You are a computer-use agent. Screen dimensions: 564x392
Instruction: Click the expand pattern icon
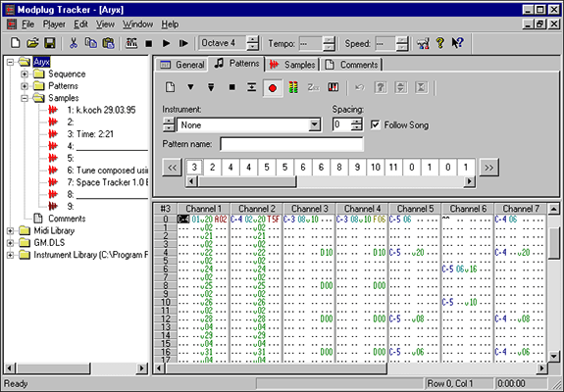401,87
